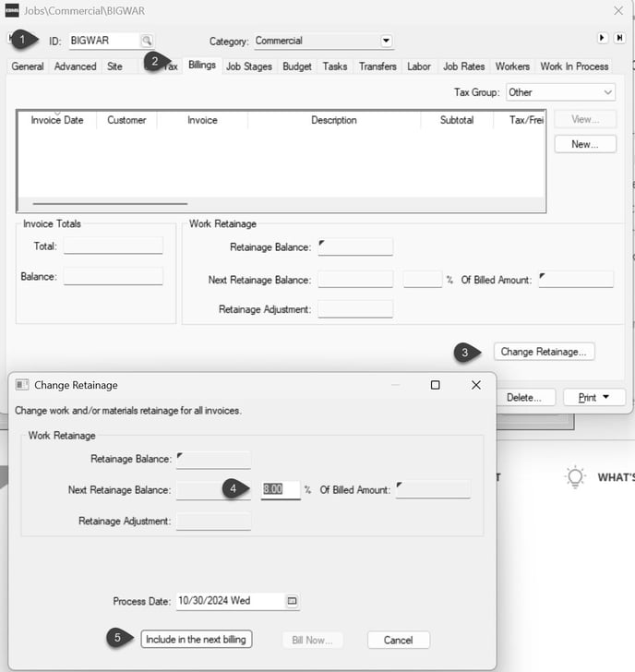Viewport: 635px width, 672px height.
Task: Switch to the Budget tab
Action: (297, 66)
